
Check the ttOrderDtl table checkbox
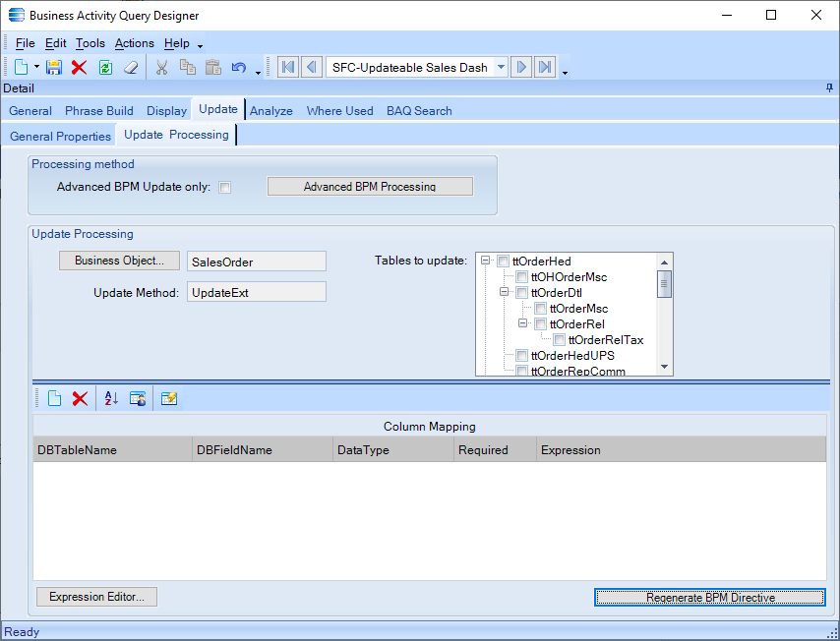click(x=521, y=292)
